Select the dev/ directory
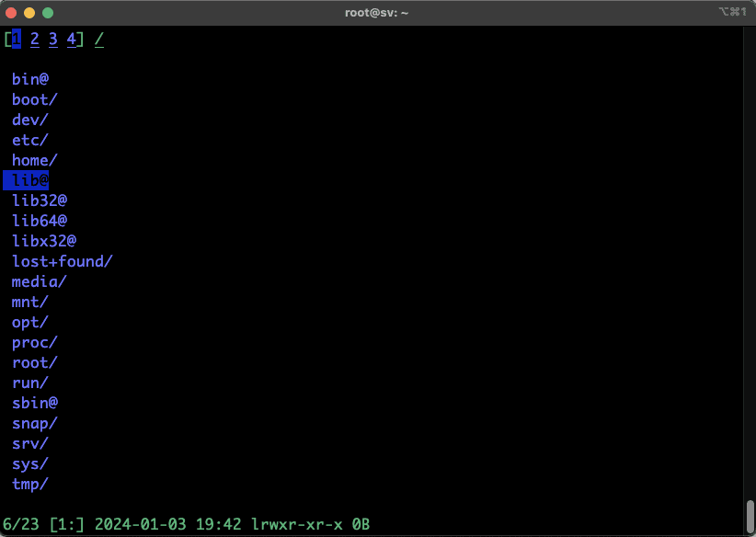Screen dimensions: 756x537 click(x=30, y=120)
